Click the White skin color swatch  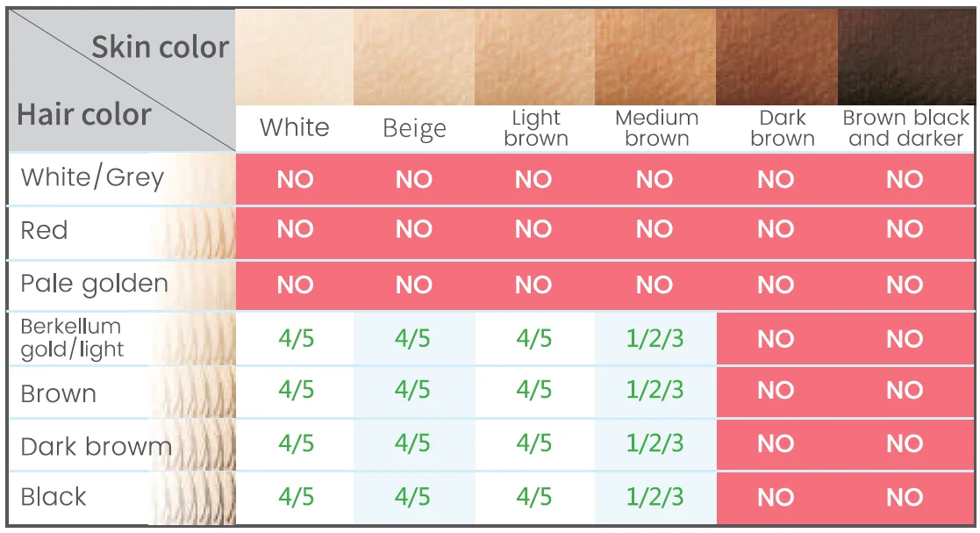coord(295,58)
